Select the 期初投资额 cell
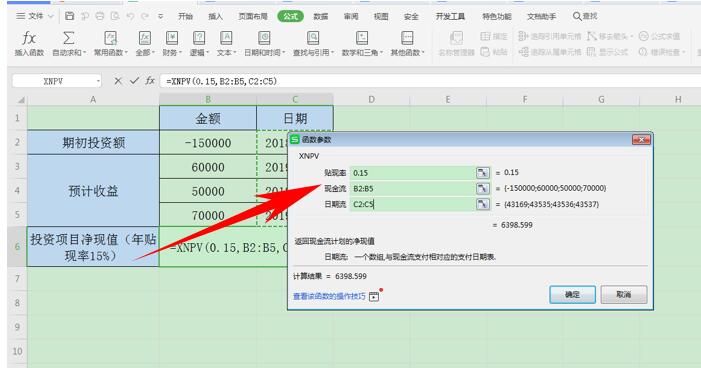The width and height of the screenshot is (701, 368). click(93, 143)
